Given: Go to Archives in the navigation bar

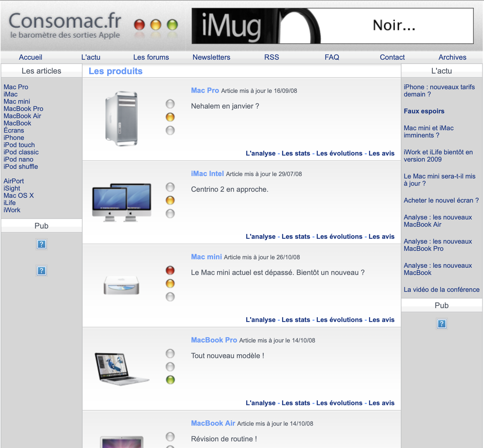Looking at the screenshot, I should click(452, 57).
